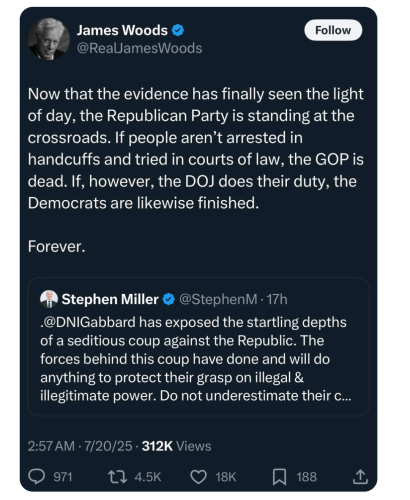Screen dimensions: 410x500
Task: Click Stephen Miller's blue verified badge
Action: point(169,299)
